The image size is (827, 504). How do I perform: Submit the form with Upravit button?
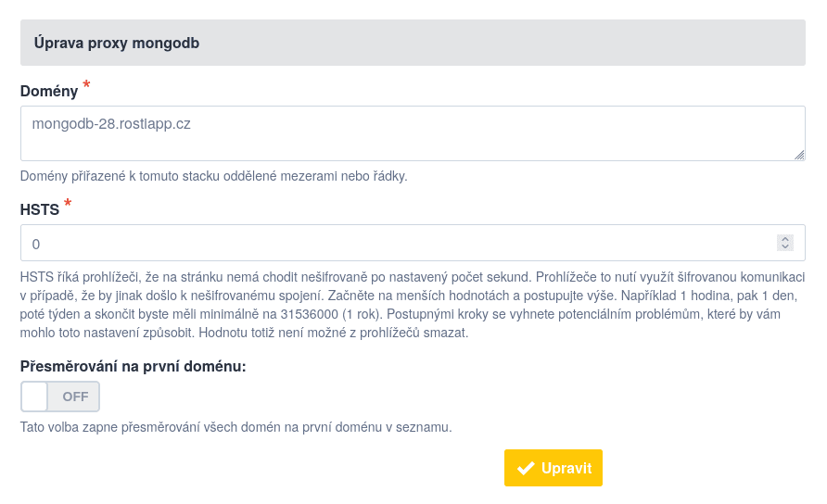tap(553, 468)
